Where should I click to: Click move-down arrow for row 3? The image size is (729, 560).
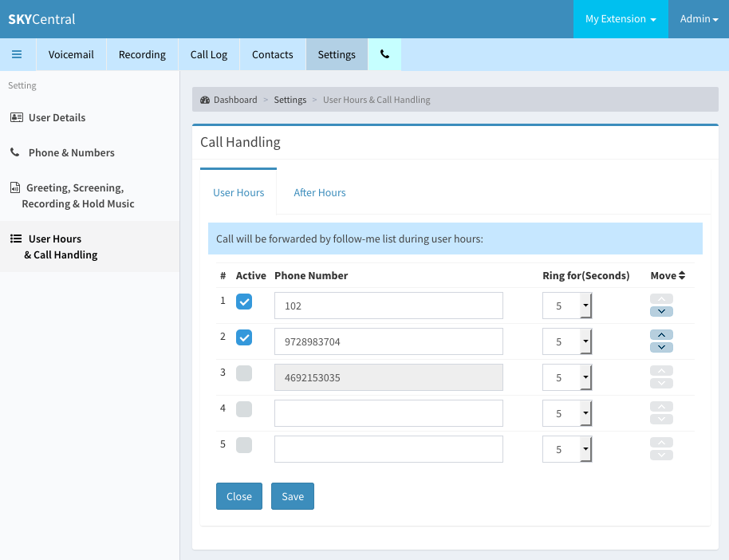pos(661,383)
